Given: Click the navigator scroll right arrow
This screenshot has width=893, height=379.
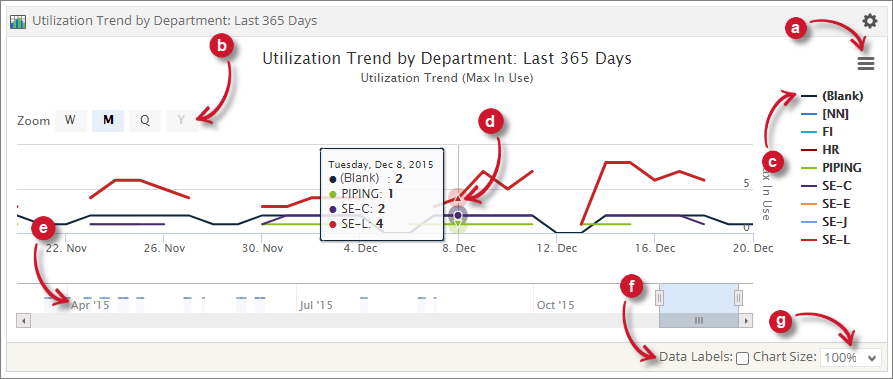Looking at the screenshot, I should 747,321.
